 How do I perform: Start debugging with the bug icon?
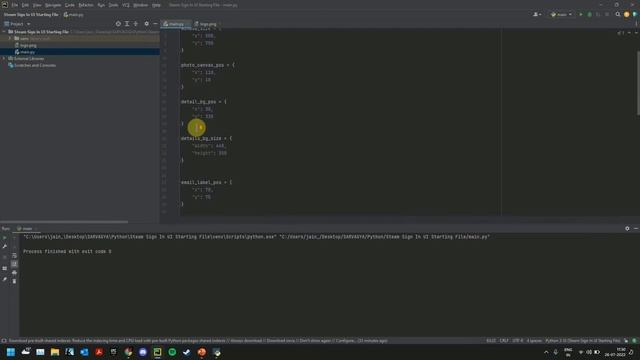(x=589, y=15)
